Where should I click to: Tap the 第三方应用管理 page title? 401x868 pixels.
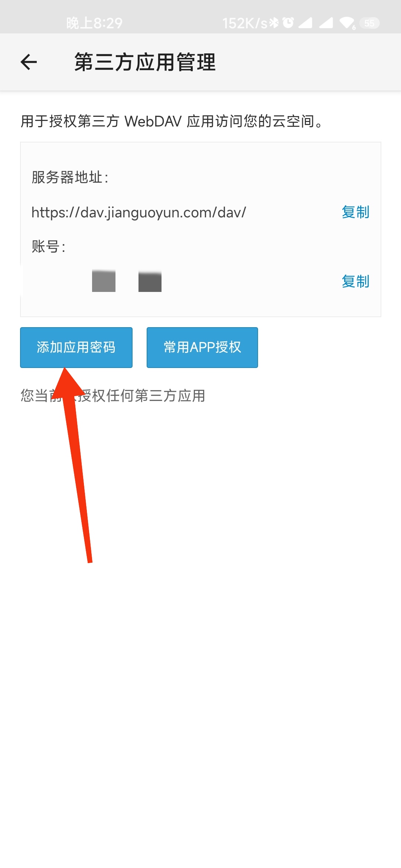tap(145, 62)
